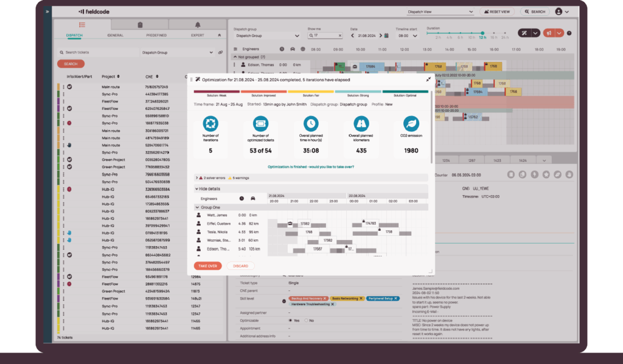
Task: Collapse the Hide details section
Action: 197,189
